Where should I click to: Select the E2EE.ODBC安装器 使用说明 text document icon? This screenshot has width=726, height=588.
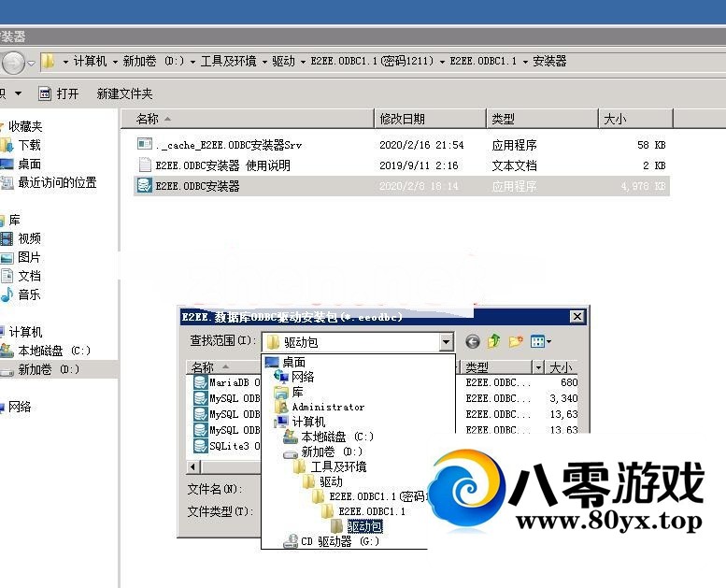point(145,165)
